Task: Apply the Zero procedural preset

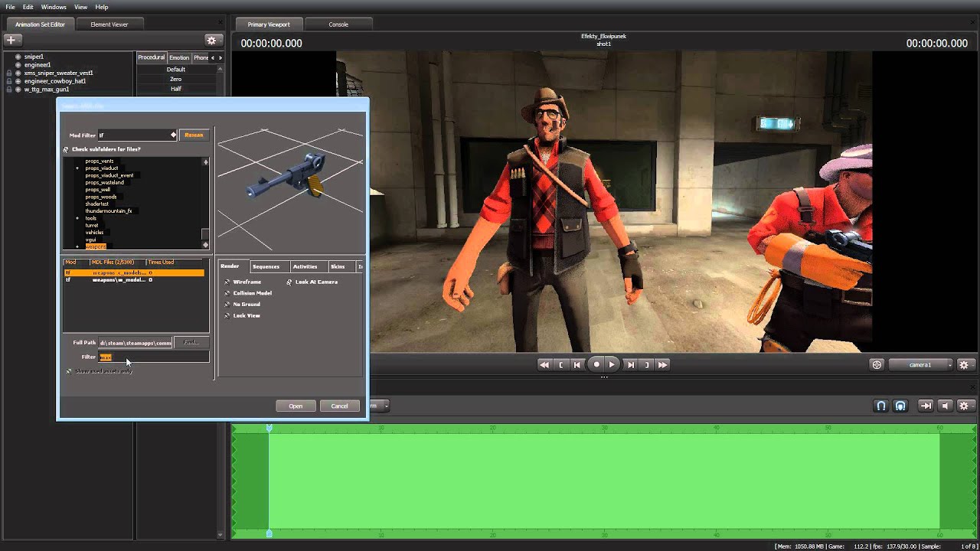Action: click(176, 80)
